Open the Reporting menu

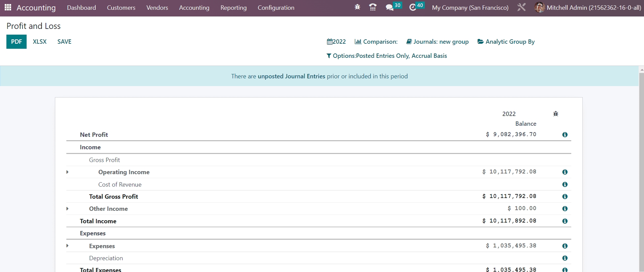pos(233,8)
